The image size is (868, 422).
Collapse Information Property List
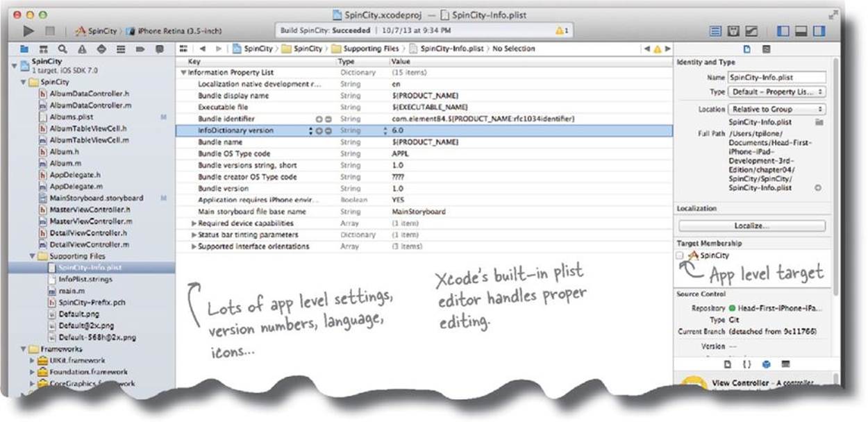click(183, 72)
